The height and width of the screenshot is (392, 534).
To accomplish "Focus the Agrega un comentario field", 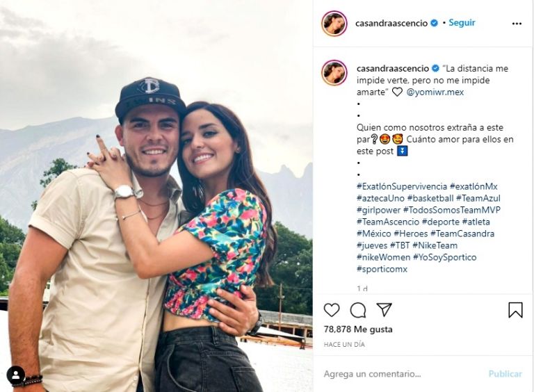I will [402, 374].
